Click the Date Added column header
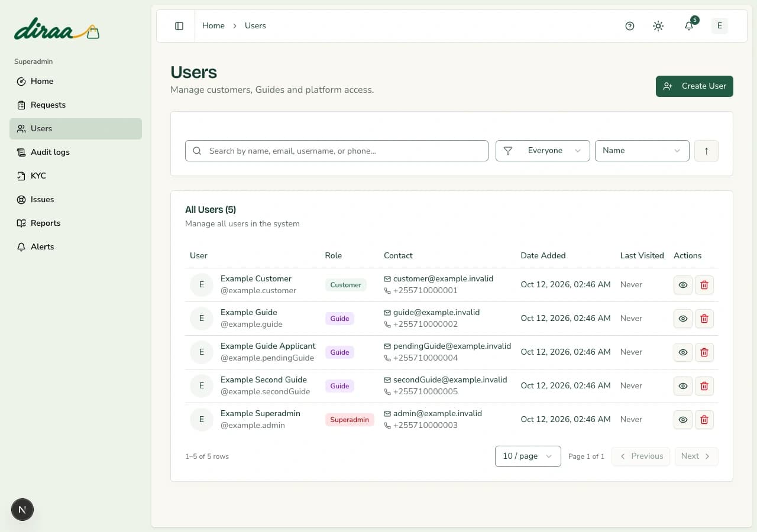The height and width of the screenshot is (532, 757). click(543, 256)
